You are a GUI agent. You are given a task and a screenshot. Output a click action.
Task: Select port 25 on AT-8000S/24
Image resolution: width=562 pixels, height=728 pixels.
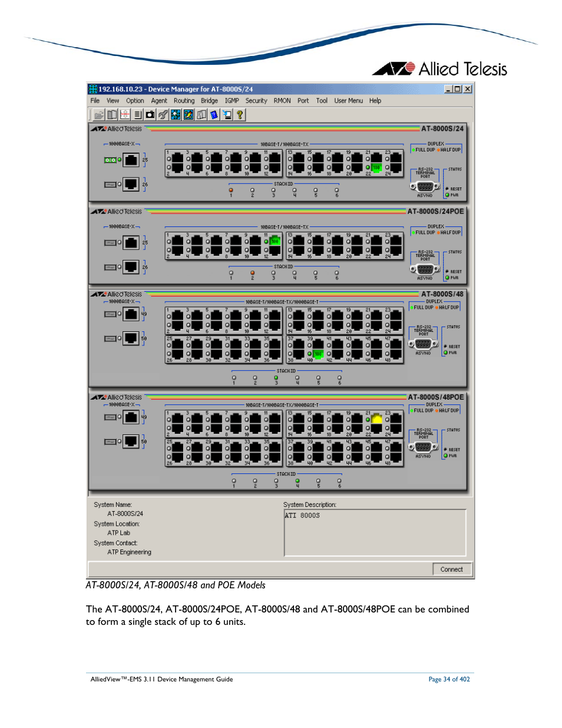(131, 159)
